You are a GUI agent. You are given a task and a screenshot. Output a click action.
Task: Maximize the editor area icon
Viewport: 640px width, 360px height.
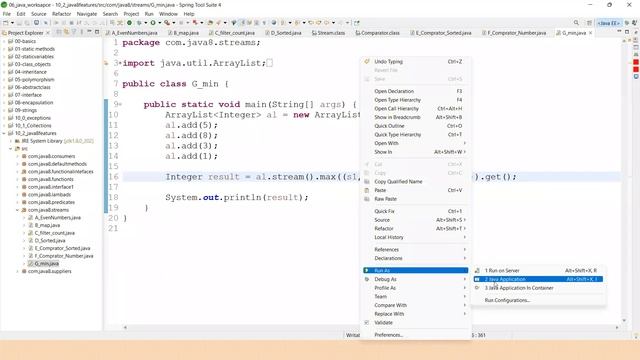627,32
